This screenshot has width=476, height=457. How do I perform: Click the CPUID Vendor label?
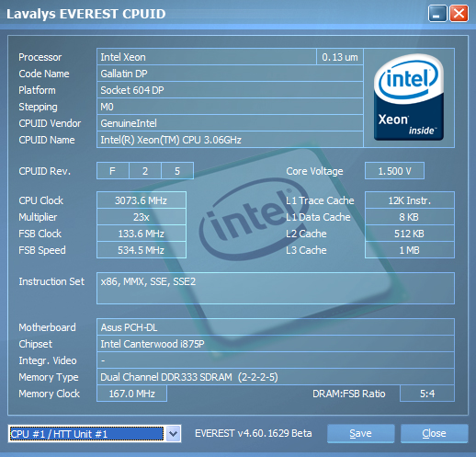click(x=50, y=123)
